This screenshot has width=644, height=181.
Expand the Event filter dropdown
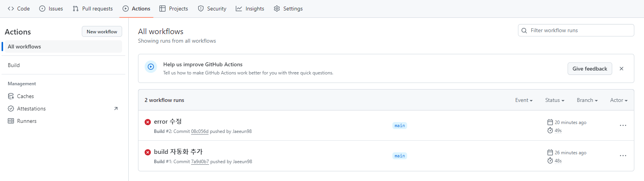[524, 100]
